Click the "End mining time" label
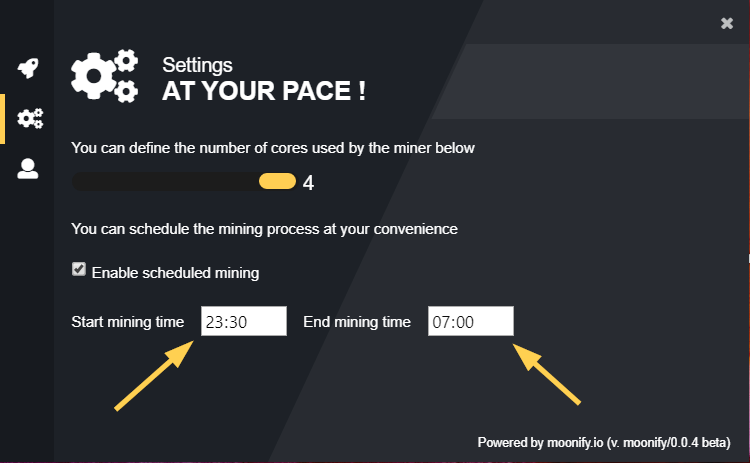The image size is (750, 463). pos(357,322)
